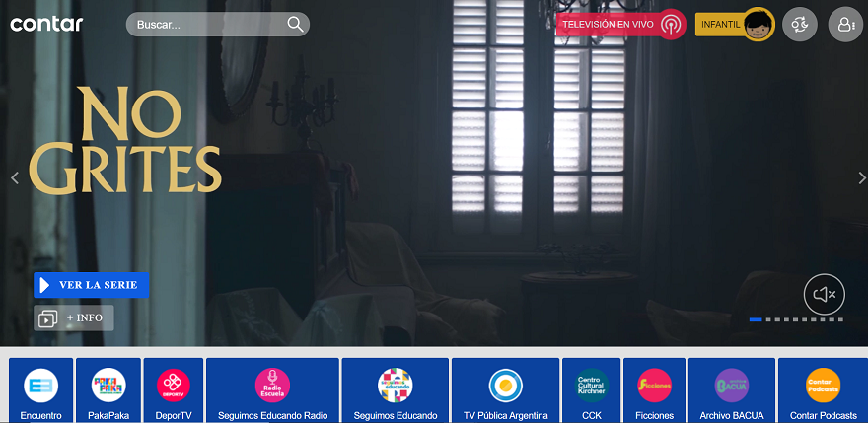Screen dimensions: 868x423
Task: Click the Contar logo
Action: (46, 24)
